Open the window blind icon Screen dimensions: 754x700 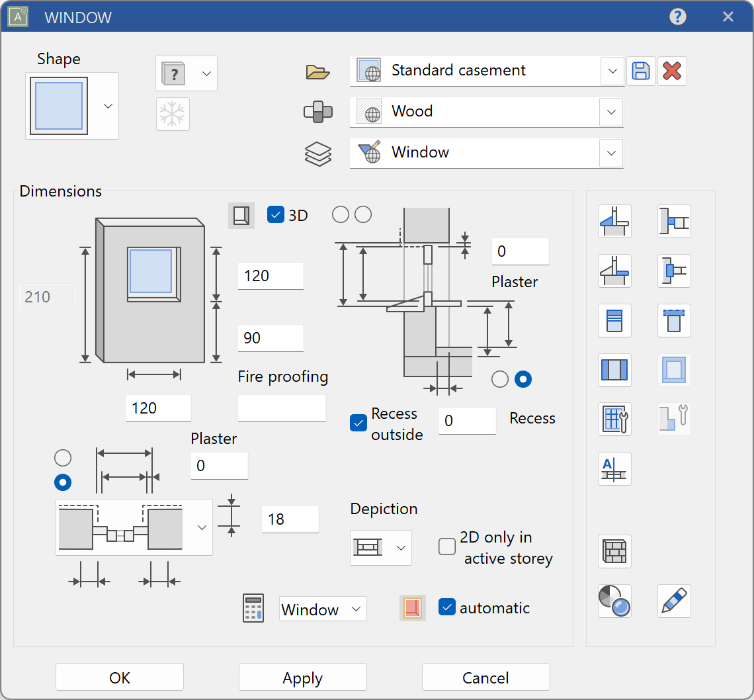(x=614, y=320)
